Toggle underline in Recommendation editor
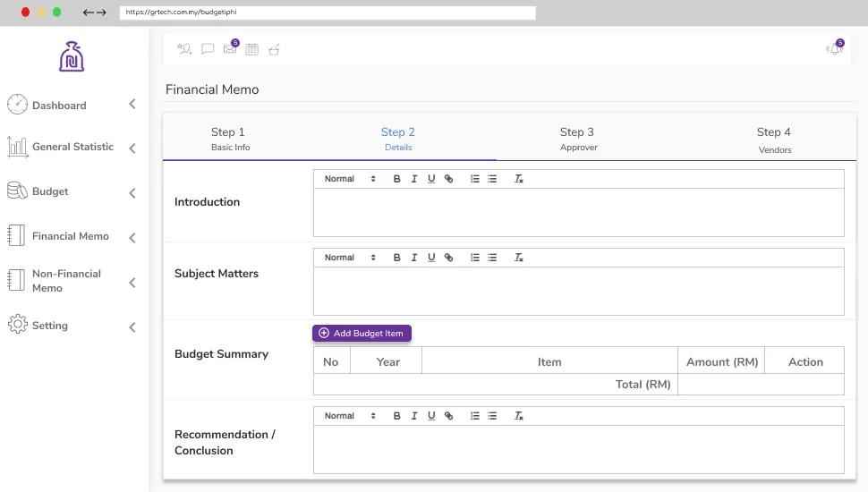Screen dimensions: 868x492 click(x=431, y=416)
